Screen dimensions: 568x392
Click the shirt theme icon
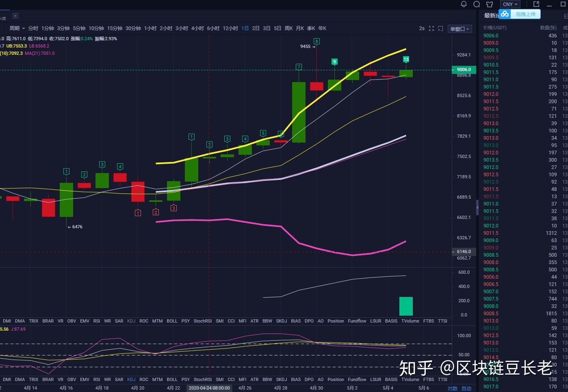490,4
